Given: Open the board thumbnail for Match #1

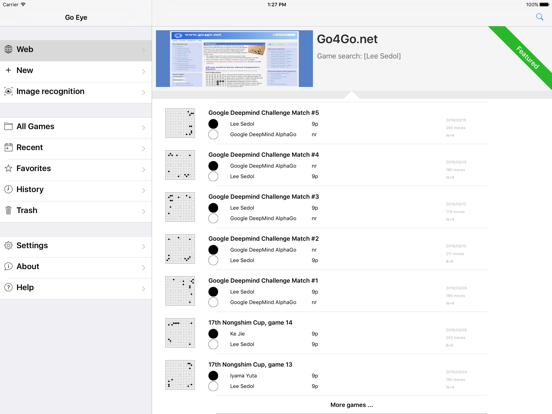Looking at the screenshot, I should tap(180, 291).
